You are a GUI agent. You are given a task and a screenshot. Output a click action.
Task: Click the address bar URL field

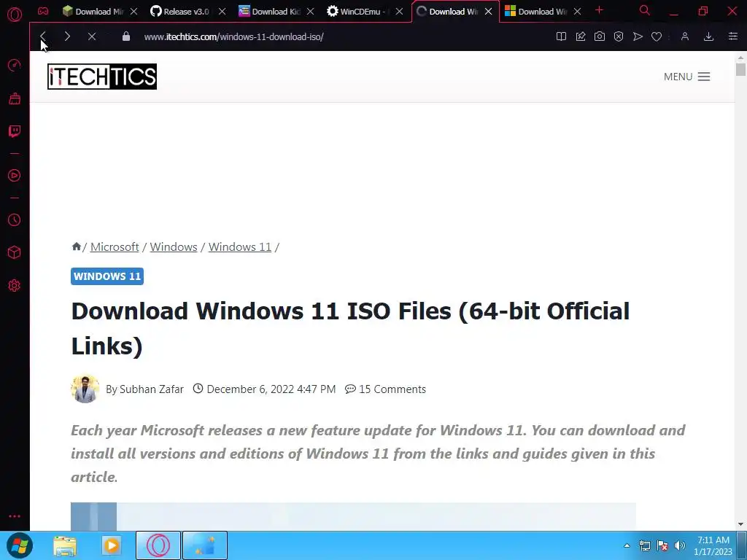[x=333, y=36]
